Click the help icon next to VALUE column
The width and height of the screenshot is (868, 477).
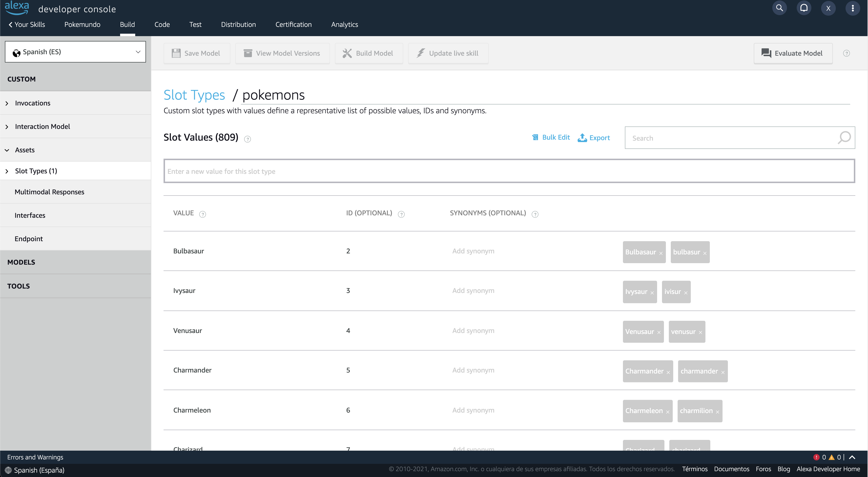[x=203, y=214]
